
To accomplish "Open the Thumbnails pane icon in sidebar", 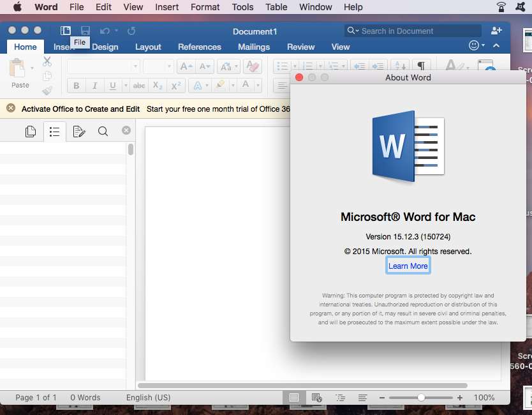I will coord(31,131).
